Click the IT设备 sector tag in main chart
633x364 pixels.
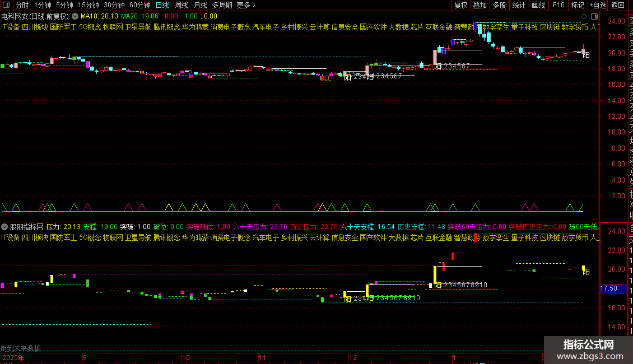11,27
